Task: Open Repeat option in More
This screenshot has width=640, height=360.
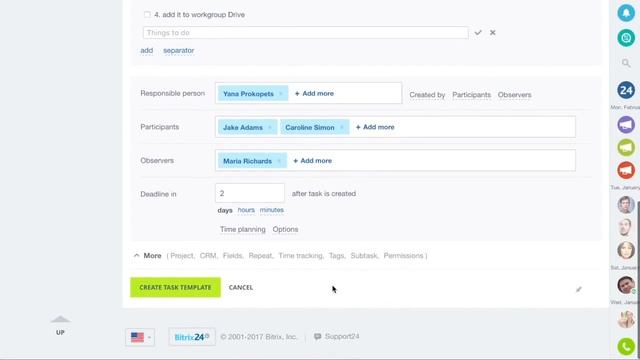Action: coord(260,256)
